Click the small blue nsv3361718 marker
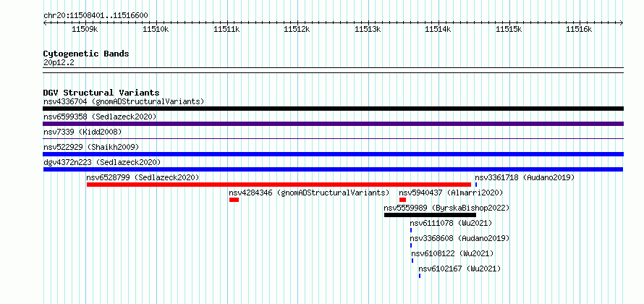The image size is (644, 304). (x=476, y=185)
